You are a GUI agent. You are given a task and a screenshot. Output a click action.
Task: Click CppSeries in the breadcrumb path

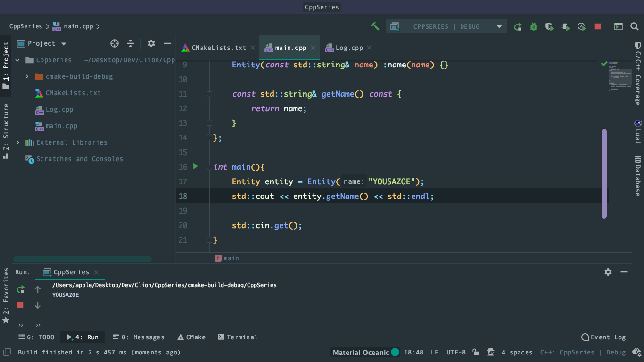25,26
